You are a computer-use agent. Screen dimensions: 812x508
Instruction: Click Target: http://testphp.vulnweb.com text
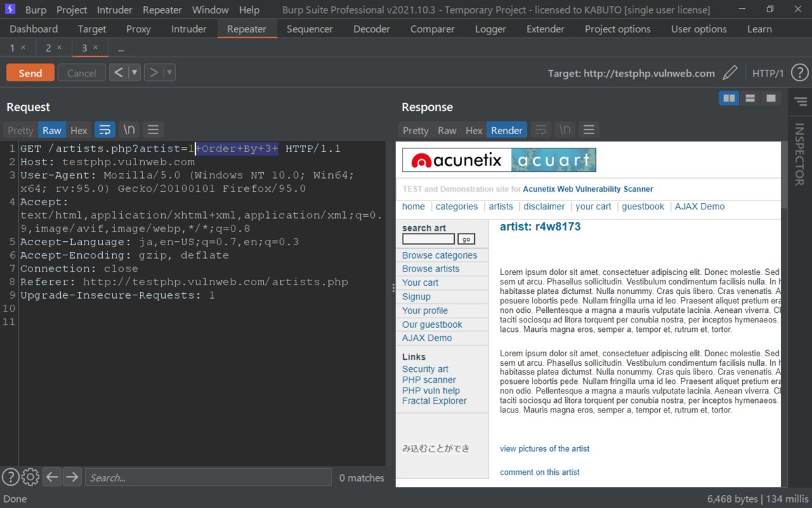[x=631, y=73]
